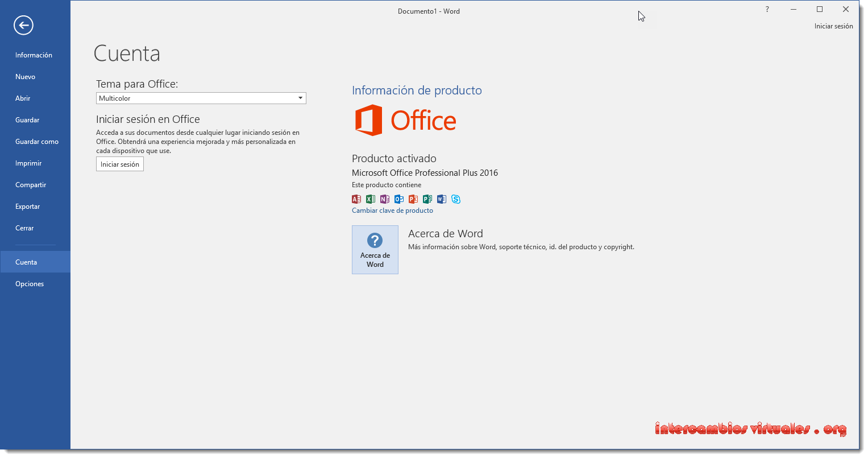Choose Guardar in the sidebar
The image size is (868, 458).
pos(35,120)
